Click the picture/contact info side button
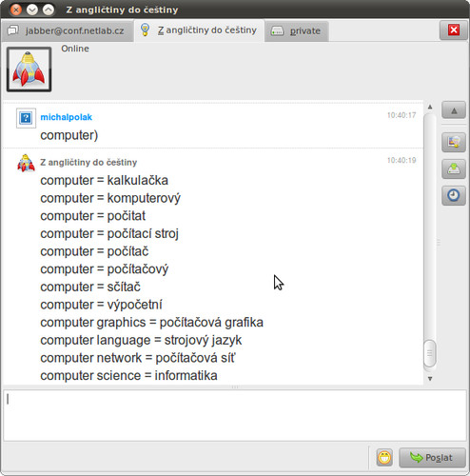 (454, 142)
